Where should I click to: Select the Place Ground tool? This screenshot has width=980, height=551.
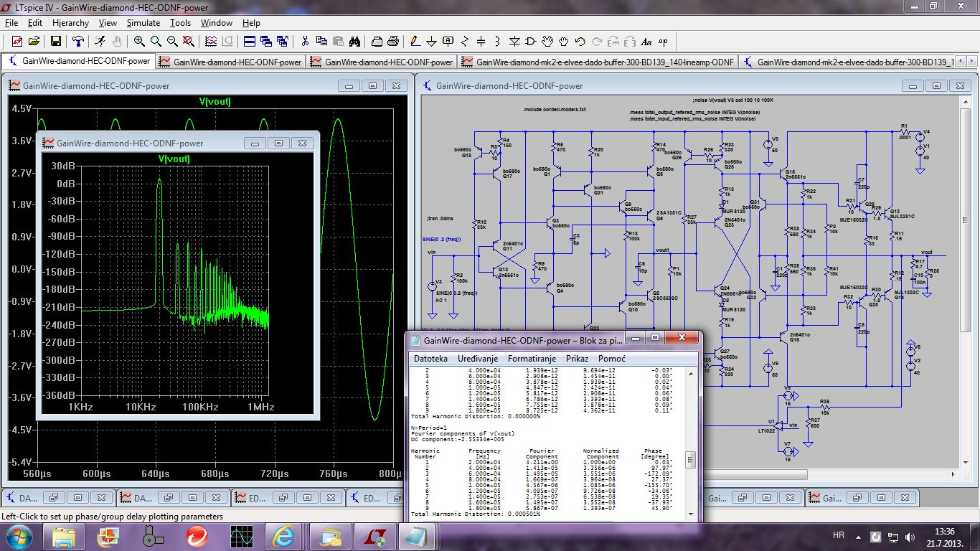point(432,41)
